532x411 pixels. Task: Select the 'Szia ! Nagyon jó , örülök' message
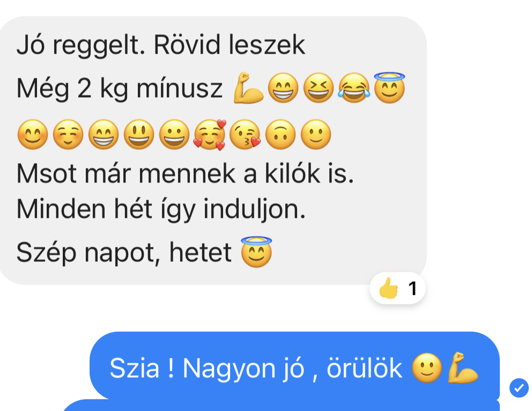tap(294, 366)
